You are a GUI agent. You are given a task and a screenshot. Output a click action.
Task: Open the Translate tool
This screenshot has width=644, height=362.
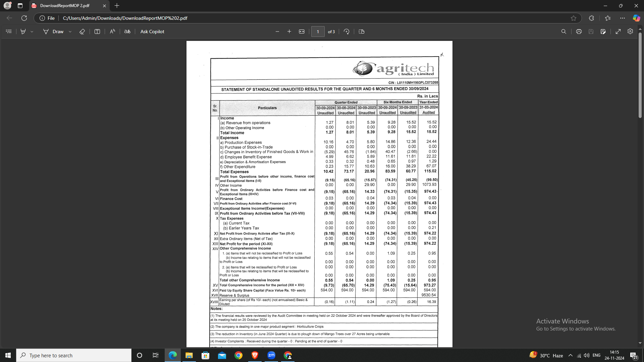(x=127, y=32)
